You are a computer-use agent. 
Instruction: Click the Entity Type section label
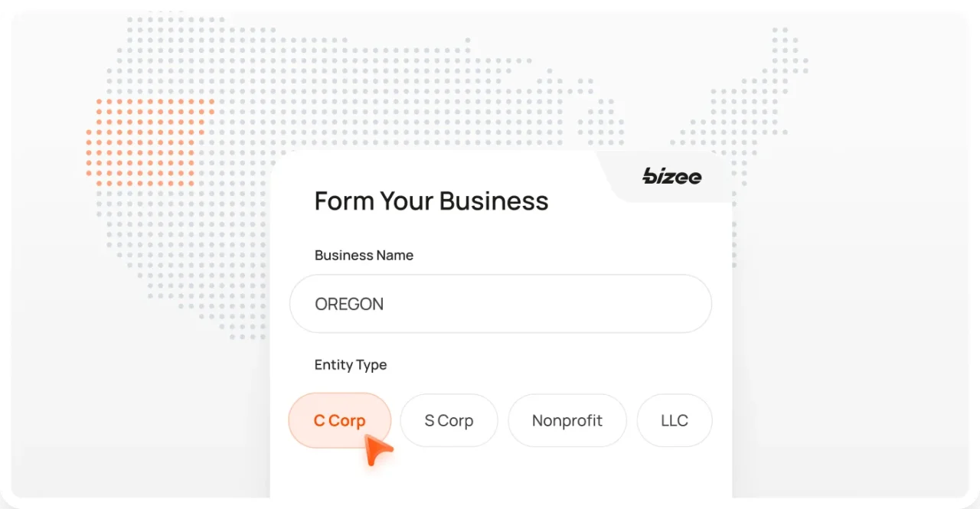click(x=350, y=365)
